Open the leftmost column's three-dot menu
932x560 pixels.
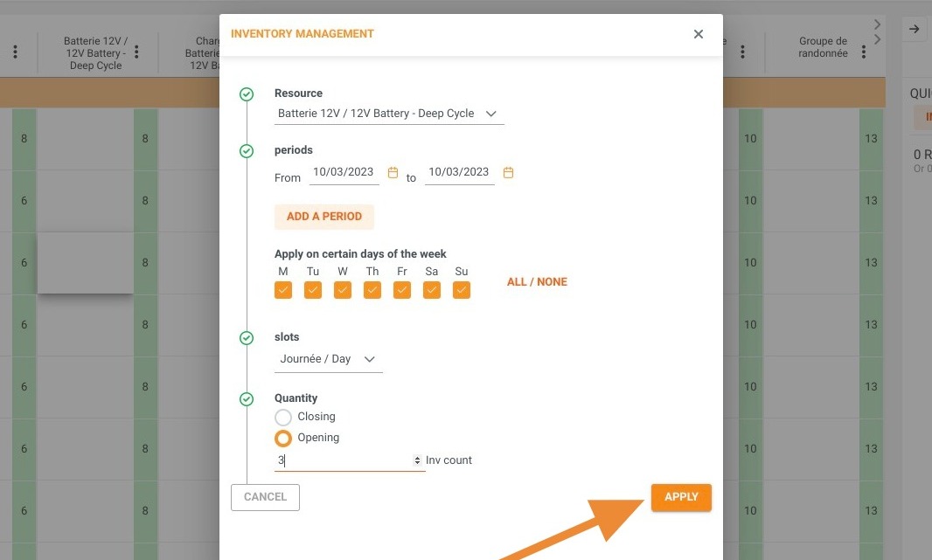pos(16,52)
